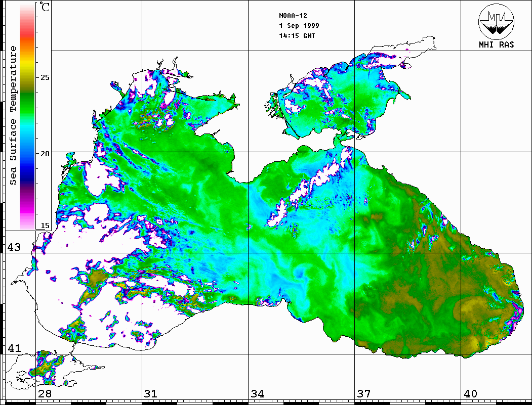Click longitude label '31'

pyautogui.click(x=151, y=394)
